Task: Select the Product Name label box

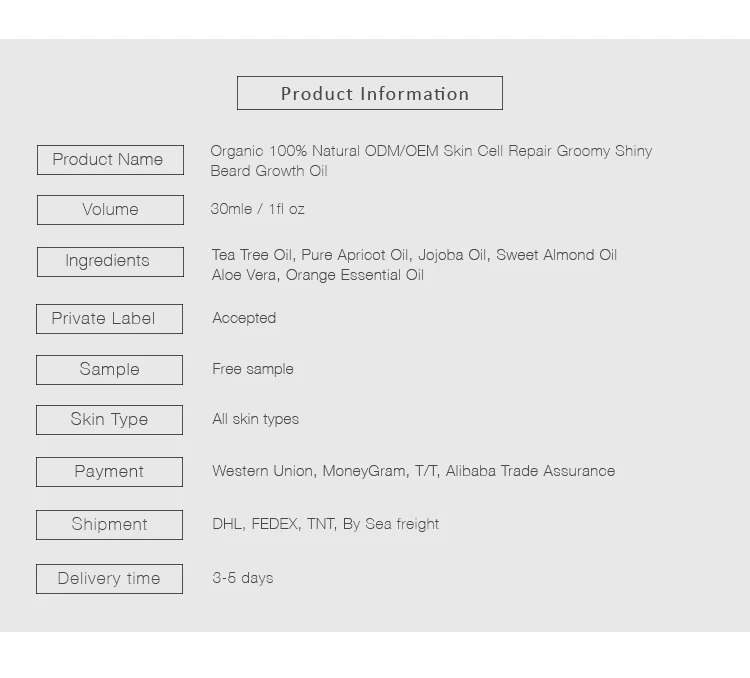Action: coord(110,160)
